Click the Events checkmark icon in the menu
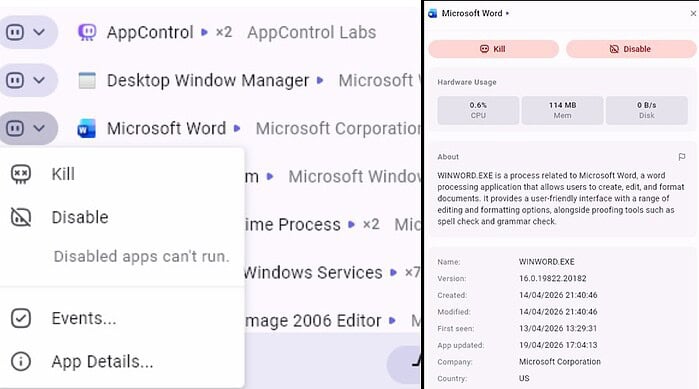 coord(21,319)
